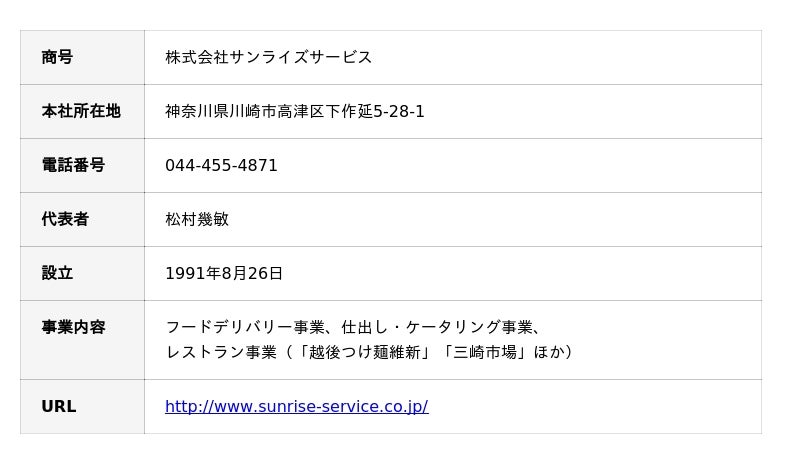Click the 設立 row label

click(x=57, y=273)
